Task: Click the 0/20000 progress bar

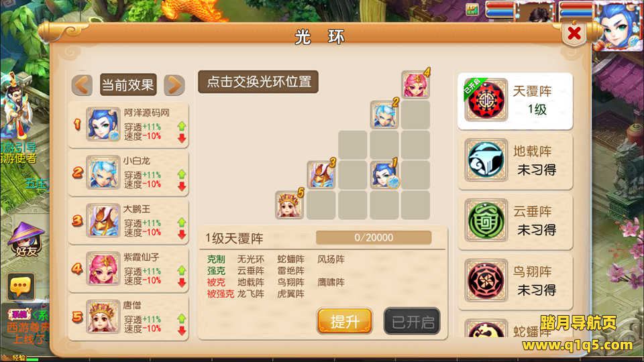Action: click(x=374, y=237)
